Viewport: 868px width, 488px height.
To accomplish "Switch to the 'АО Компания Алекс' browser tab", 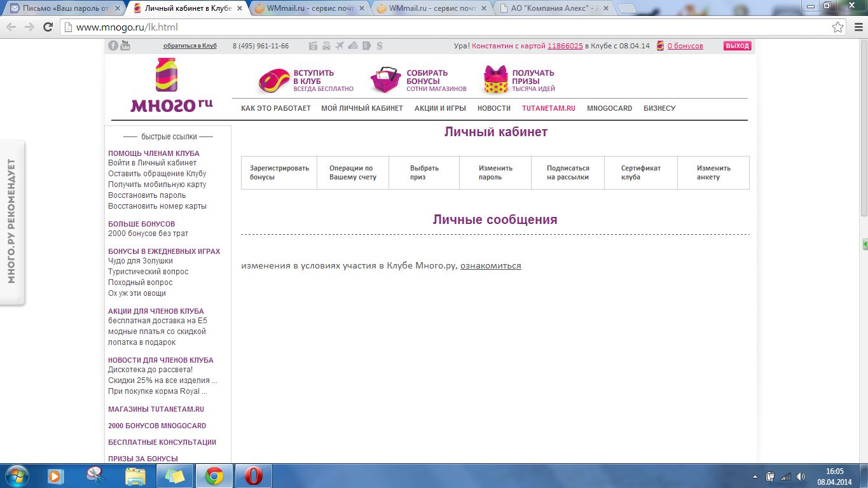I will (552, 8).
